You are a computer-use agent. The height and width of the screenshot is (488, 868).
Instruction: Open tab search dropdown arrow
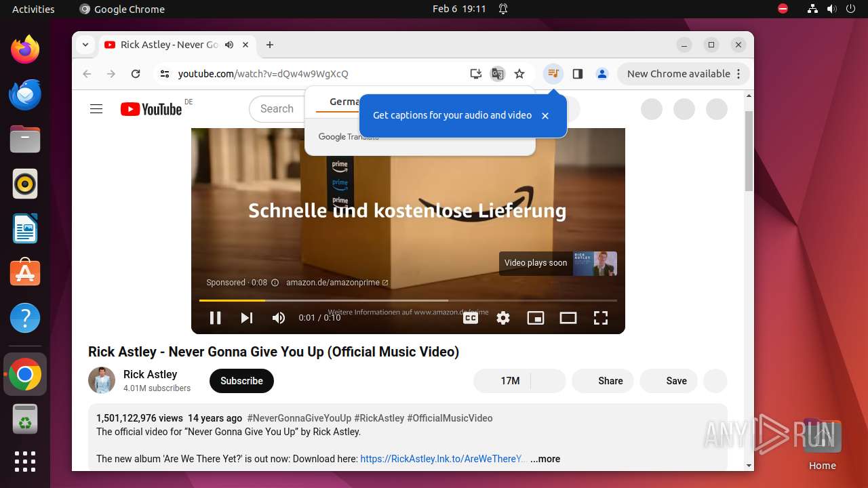point(85,45)
